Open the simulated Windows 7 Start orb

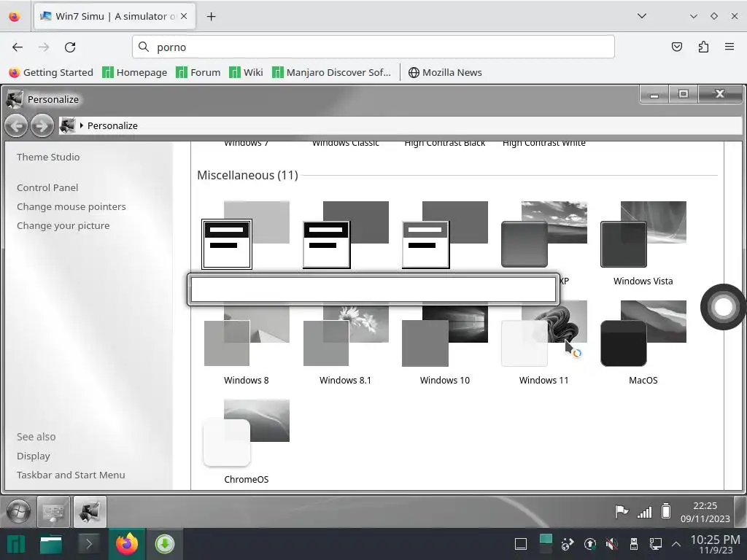[x=18, y=512]
